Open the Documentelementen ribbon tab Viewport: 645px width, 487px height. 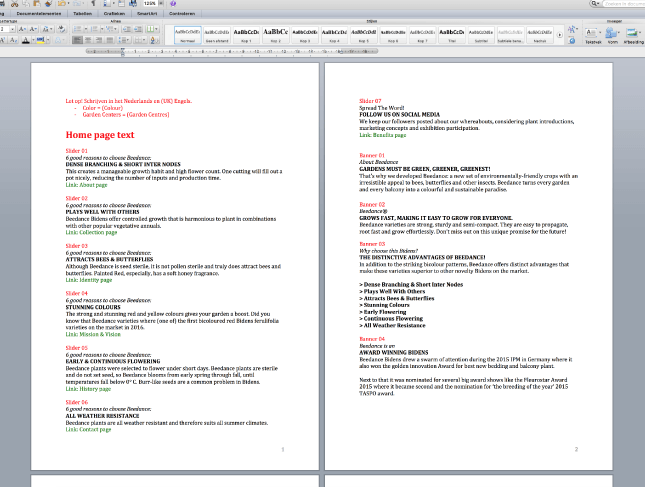[x=39, y=14]
